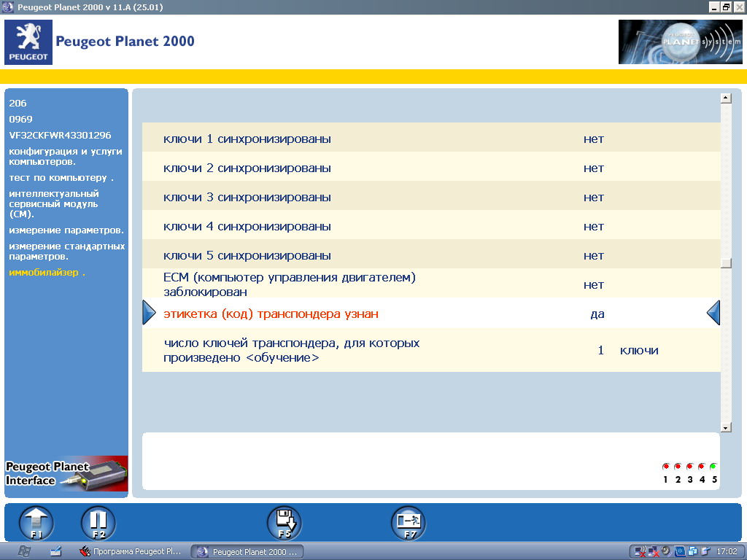
Task: Click the value 'да' in transponder row
Action: tap(597, 314)
